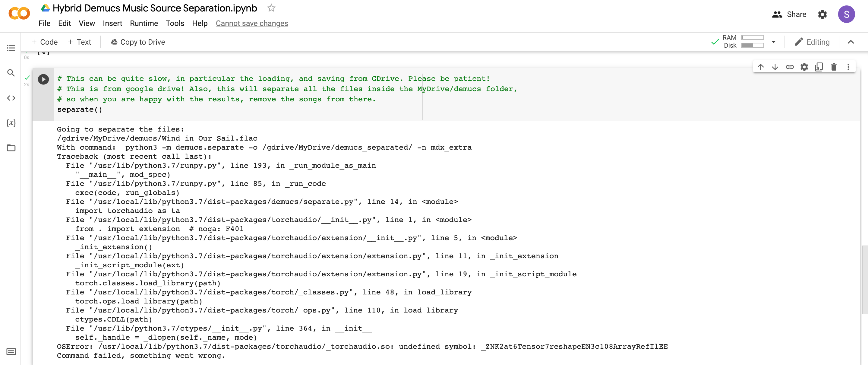This screenshot has width=868, height=365.
Task: Run the separate() code cell
Action: pos(43,80)
